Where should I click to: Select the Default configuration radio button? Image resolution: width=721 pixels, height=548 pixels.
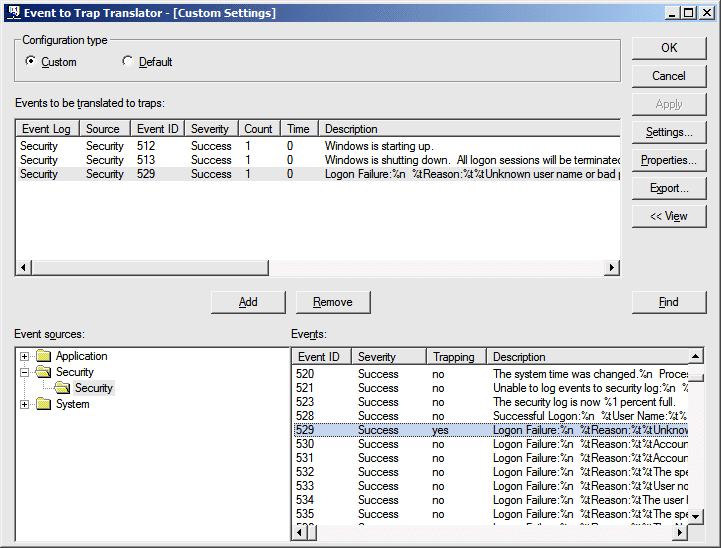(127, 62)
